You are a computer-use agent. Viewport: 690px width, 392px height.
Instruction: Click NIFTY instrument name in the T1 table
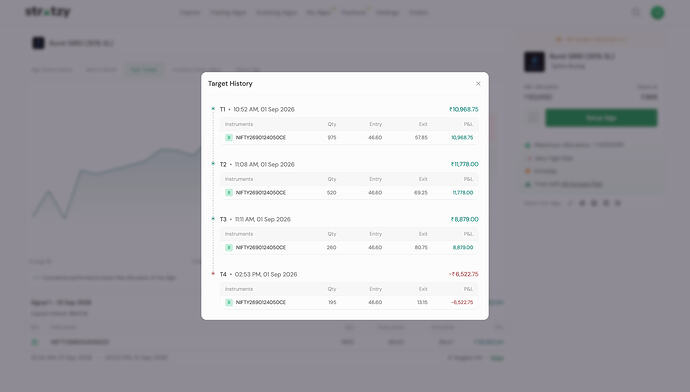(261, 138)
